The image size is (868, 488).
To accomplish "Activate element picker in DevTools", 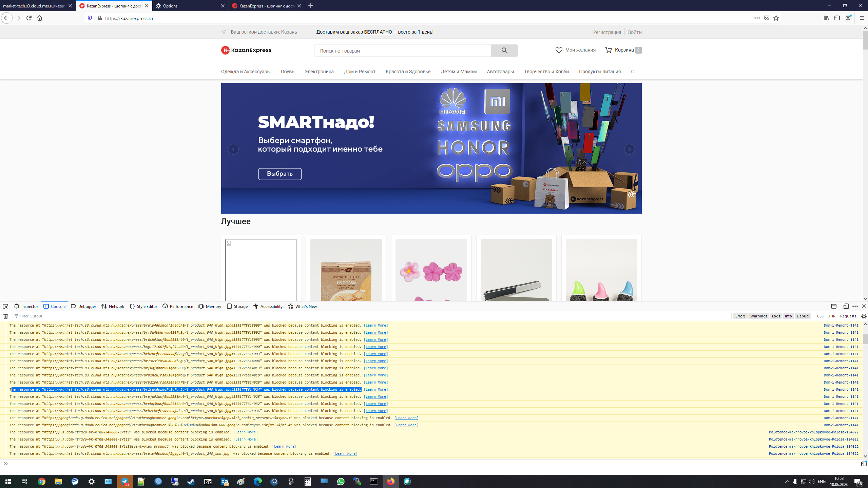I will tap(5, 306).
